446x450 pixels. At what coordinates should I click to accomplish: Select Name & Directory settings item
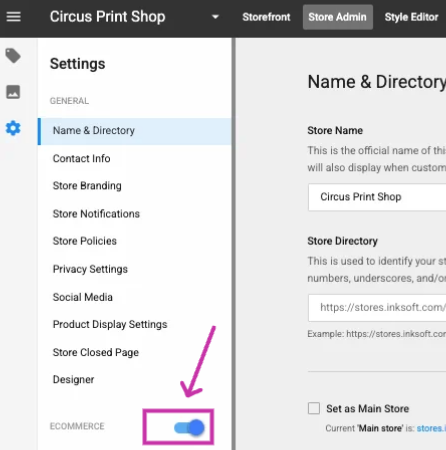[x=134, y=131]
